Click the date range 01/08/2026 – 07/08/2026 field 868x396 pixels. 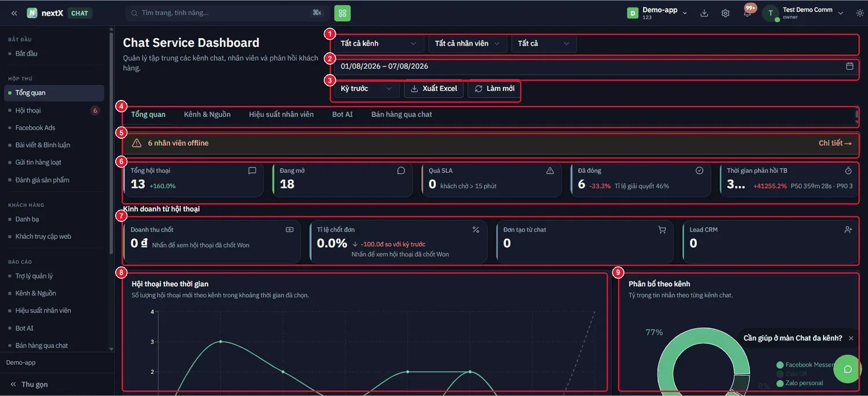tap(595, 66)
